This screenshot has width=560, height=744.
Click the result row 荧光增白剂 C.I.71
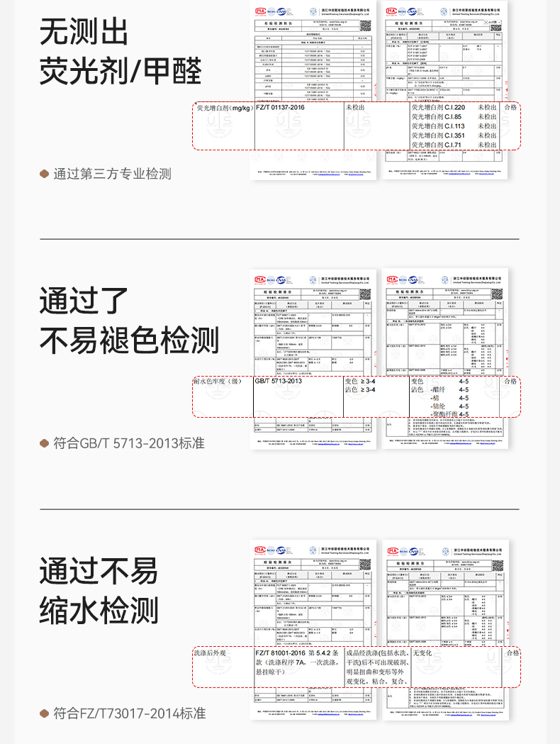click(454, 145)
